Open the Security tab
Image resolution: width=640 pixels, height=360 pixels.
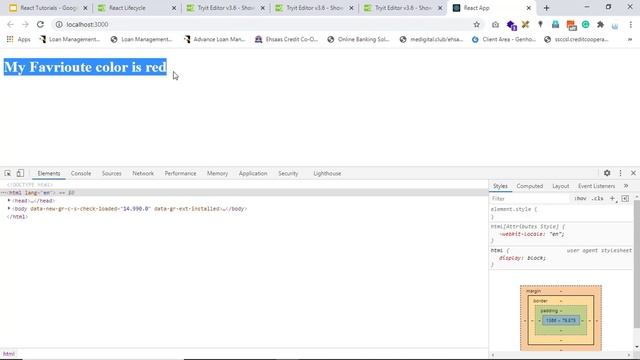tap(288, 173)
